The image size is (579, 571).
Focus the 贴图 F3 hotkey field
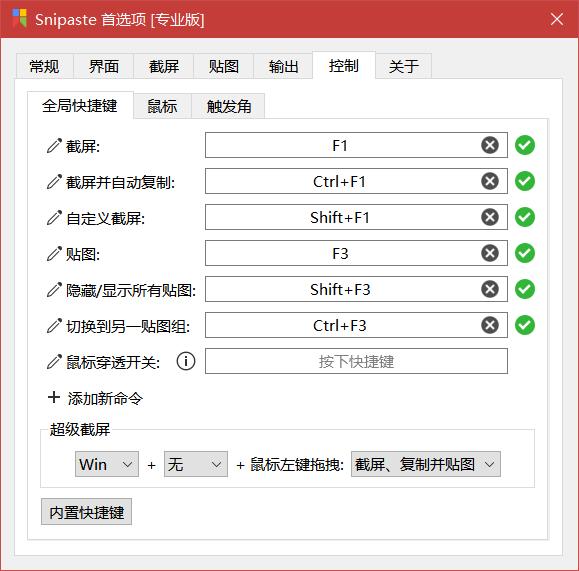coord(356,253)
